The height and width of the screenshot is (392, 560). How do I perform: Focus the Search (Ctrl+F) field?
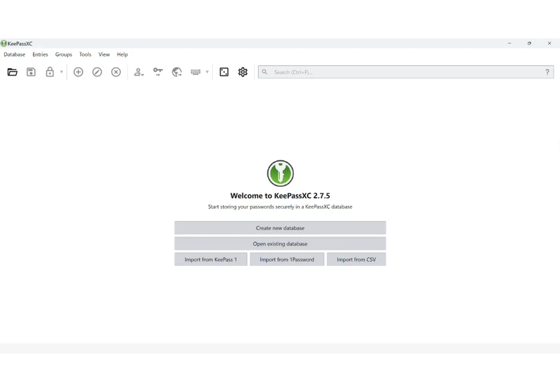click(x=406, y=72)
